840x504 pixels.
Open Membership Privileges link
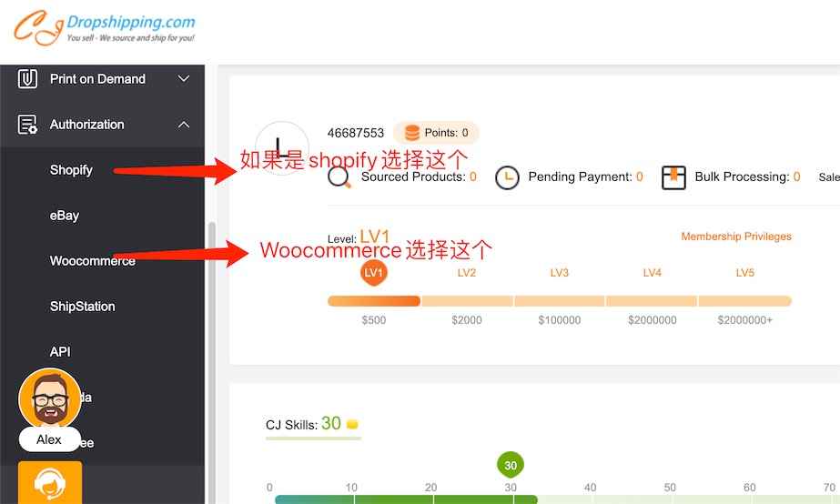click(x=736, y=237)
